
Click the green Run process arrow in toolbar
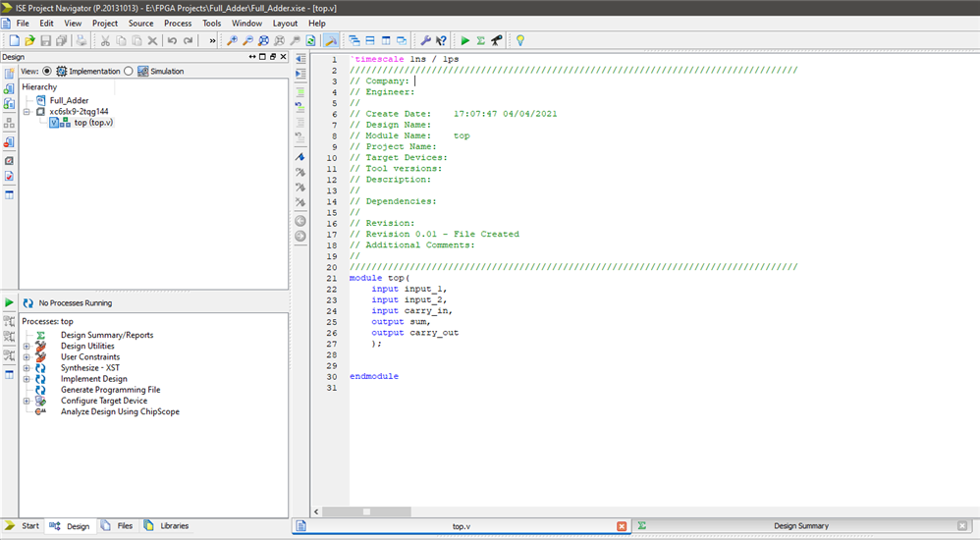(x=465, y=40)
